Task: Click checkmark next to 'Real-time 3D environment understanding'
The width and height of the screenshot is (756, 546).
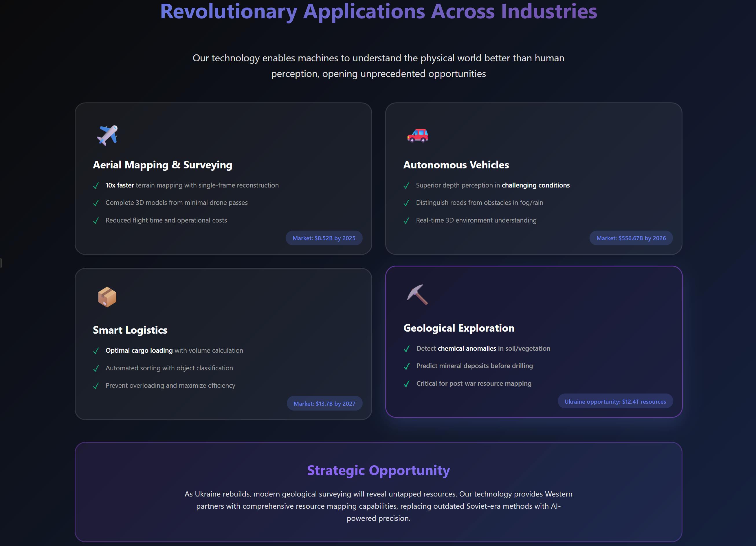Action: click(x=406, y=221)
